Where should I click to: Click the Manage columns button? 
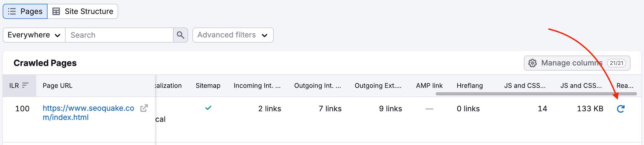pyautogui.click(x=577, y=63)
